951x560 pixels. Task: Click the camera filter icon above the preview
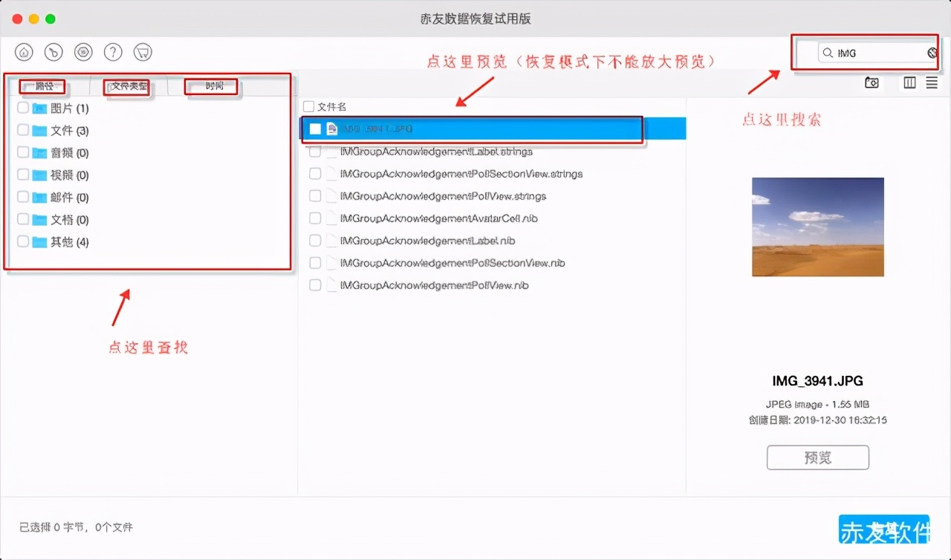coord(872,82)
